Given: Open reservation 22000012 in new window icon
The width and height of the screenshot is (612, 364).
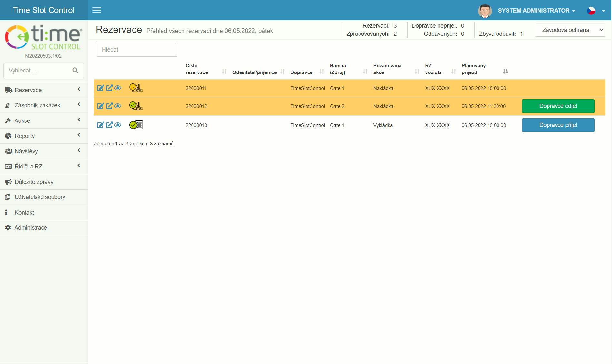Looking at the screenshot, I should tap(109, 106).
